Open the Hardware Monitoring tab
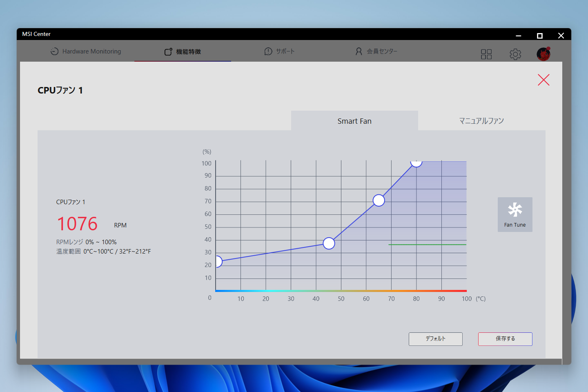The height and width of the screenshot is (392, 588). [86, 51]
